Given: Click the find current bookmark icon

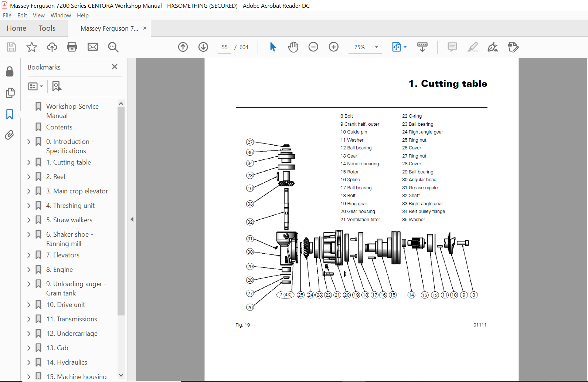Looking at the screenshot, I should [x=57, y=86].
